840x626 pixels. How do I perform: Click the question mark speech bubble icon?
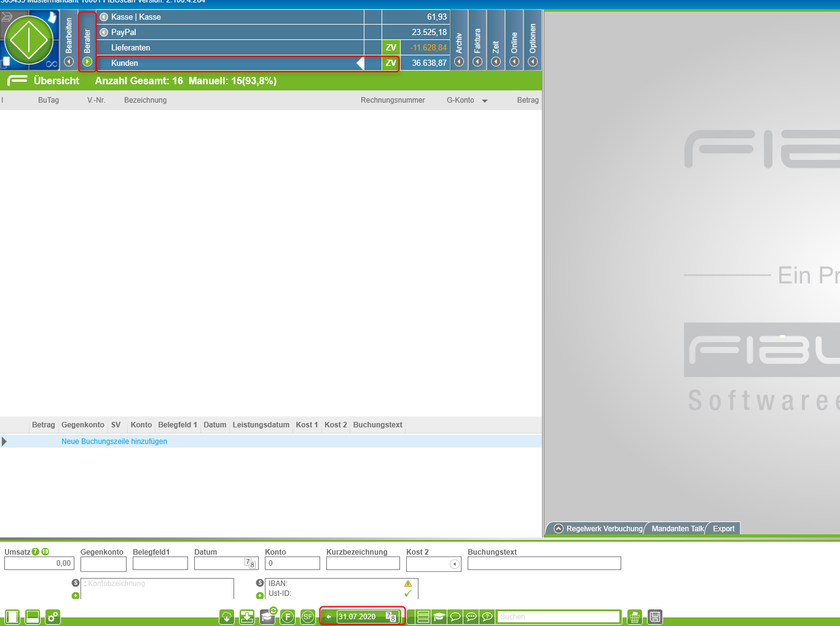coord(487,617)
